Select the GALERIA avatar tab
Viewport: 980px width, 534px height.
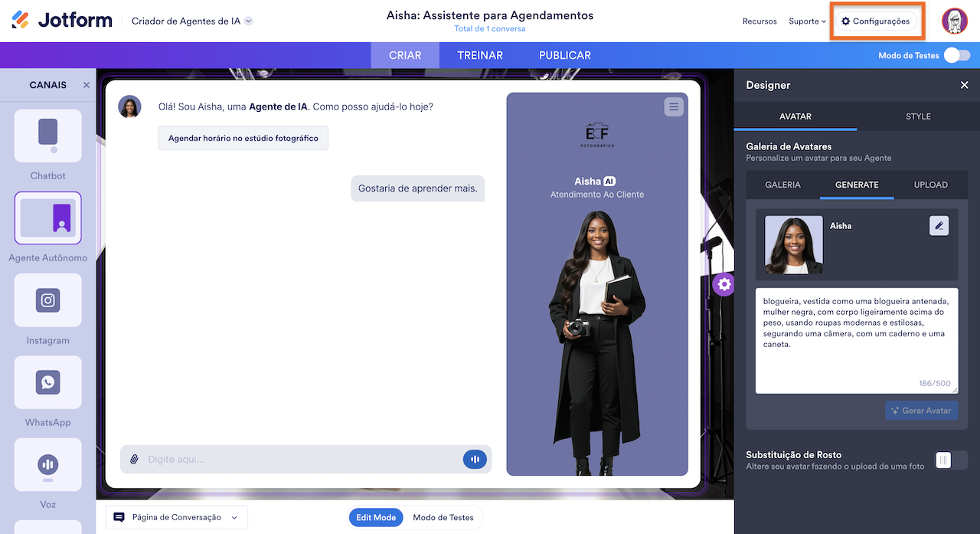tap(783, 185)
